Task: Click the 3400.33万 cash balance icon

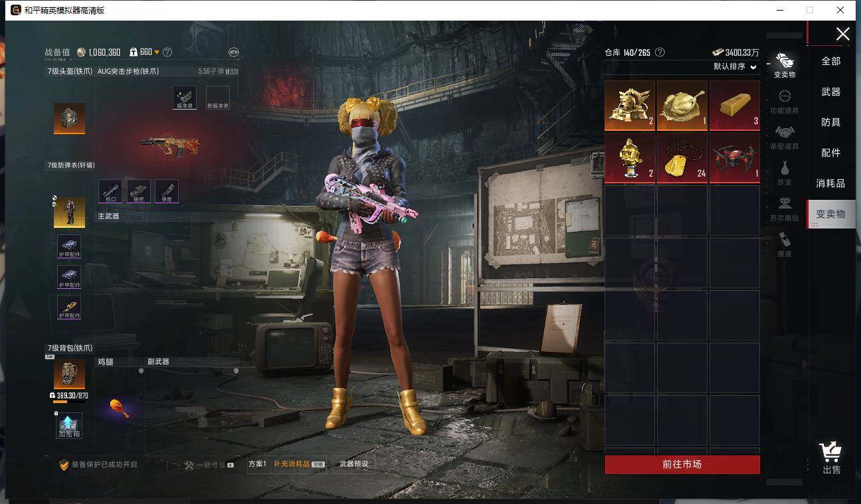Action: [718, 52]
